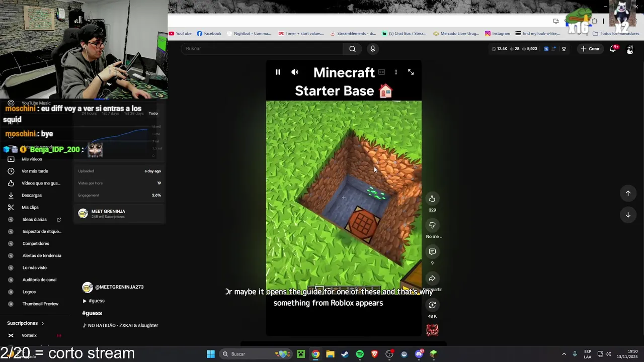Image resolution: width=644 pixels, height=362 pixels.
Task: Open YouTube notifications bell
Action: (x=613, y=49)
